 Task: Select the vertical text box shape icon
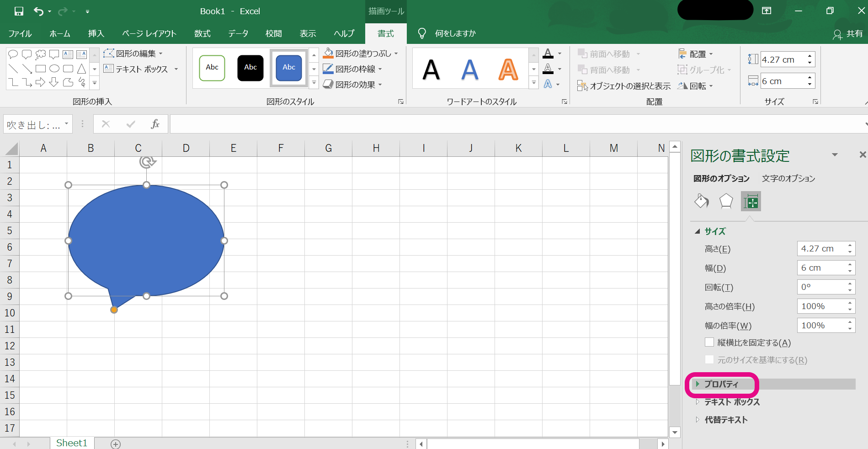point(82,54)
